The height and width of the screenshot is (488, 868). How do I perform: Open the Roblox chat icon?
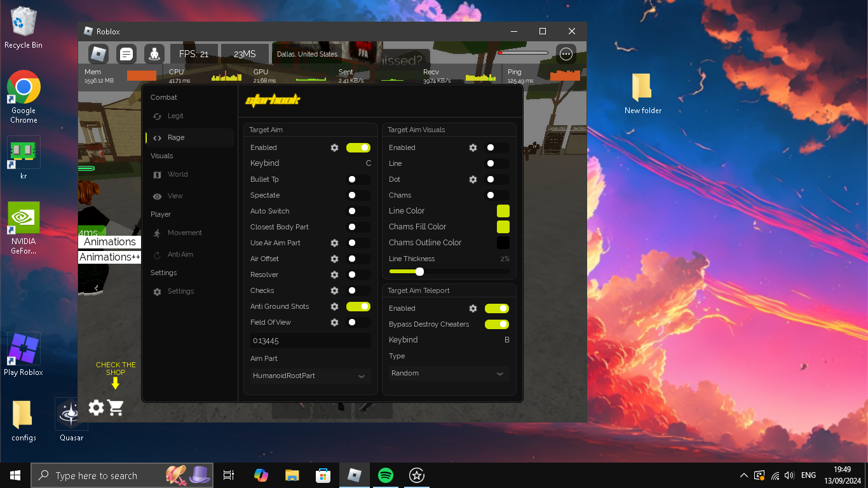click(126, 54)
